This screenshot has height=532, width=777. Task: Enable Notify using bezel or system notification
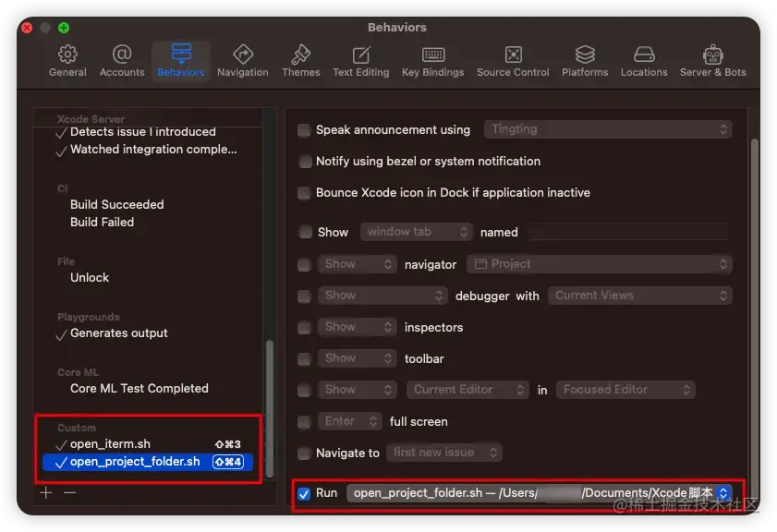[x=305, y=162]
